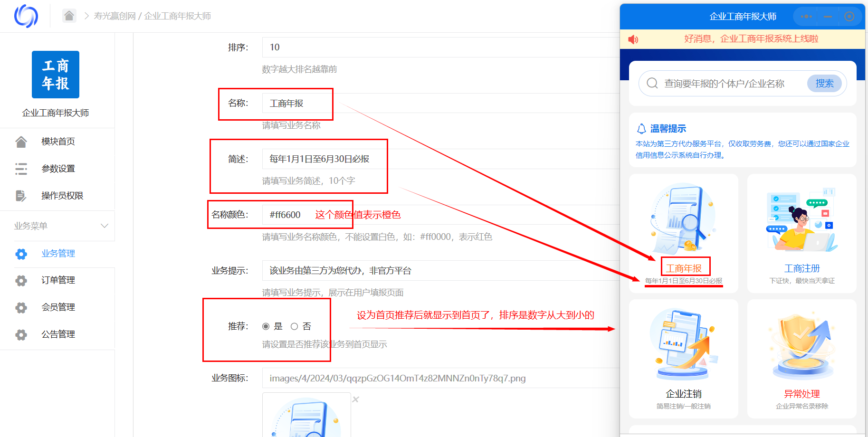Click the 请填写业务提示，展示在用户填报页面 hint text
Image resolution: width=868 pixels, height=437 pixels.
click(x=333, y=293)
